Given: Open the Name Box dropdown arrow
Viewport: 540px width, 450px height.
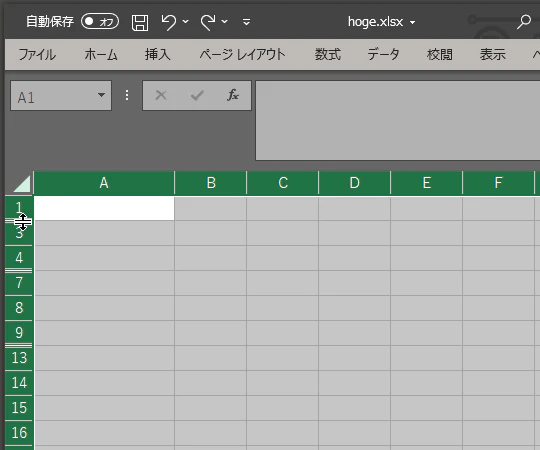Looking at the screenshot, I should tap(101, 95).
